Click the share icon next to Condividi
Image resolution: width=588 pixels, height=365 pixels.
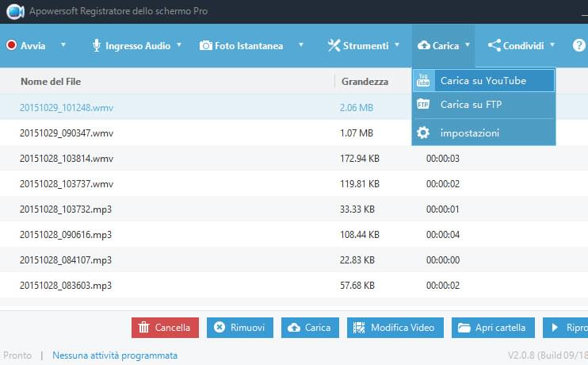pos(494,46)
